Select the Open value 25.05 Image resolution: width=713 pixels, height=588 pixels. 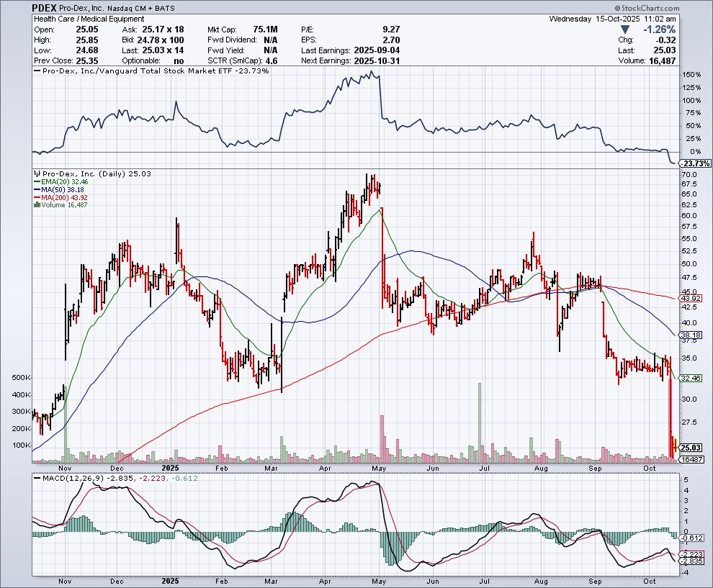click(x=87, y=30)
